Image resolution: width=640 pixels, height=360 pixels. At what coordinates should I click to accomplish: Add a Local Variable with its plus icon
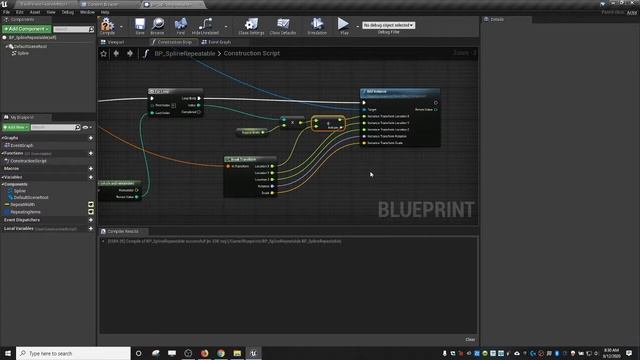(91, 229)
